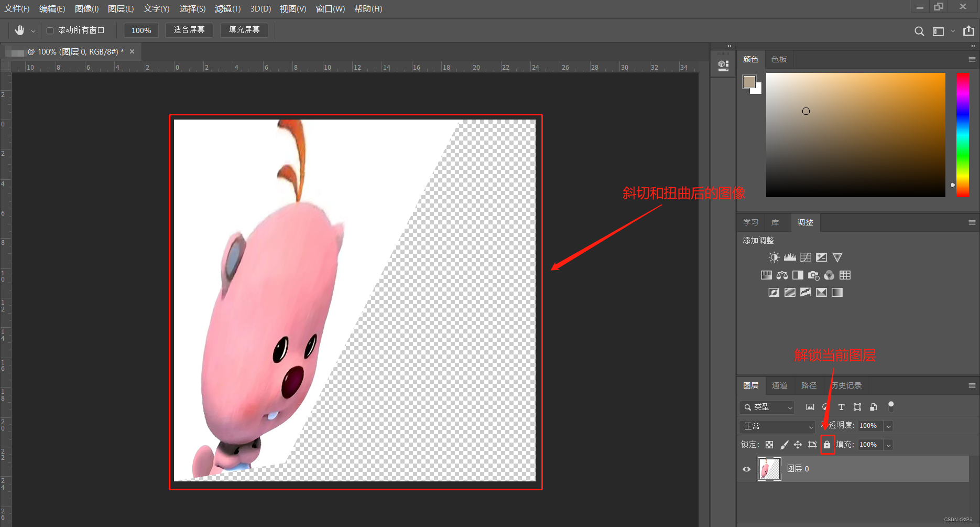Add a Gradient Map adjustment
The image size is (980, 527).
pyautogui.click(x=837, y=293)
